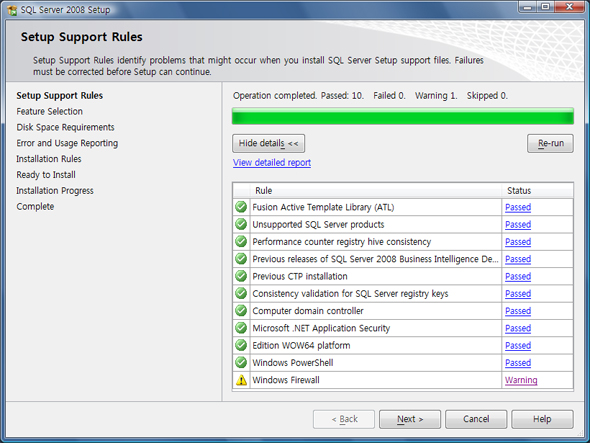Click the Windows PowerShell rule text
590x443 pixels.
click(293, 363)
